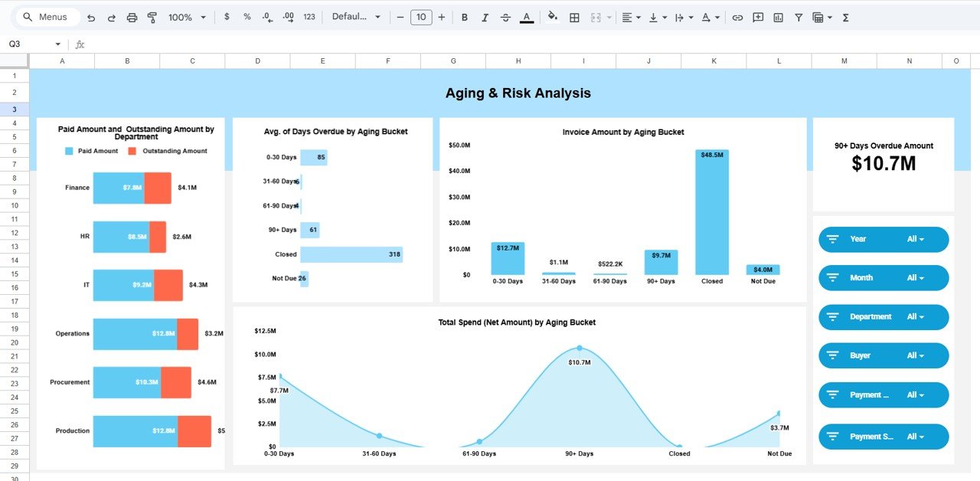Toggle bold formatting

[465, 16]
